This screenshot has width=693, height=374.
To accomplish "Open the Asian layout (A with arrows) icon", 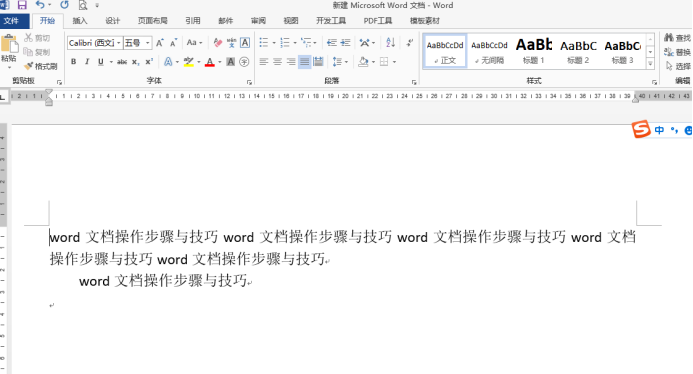I will [365, 43].
